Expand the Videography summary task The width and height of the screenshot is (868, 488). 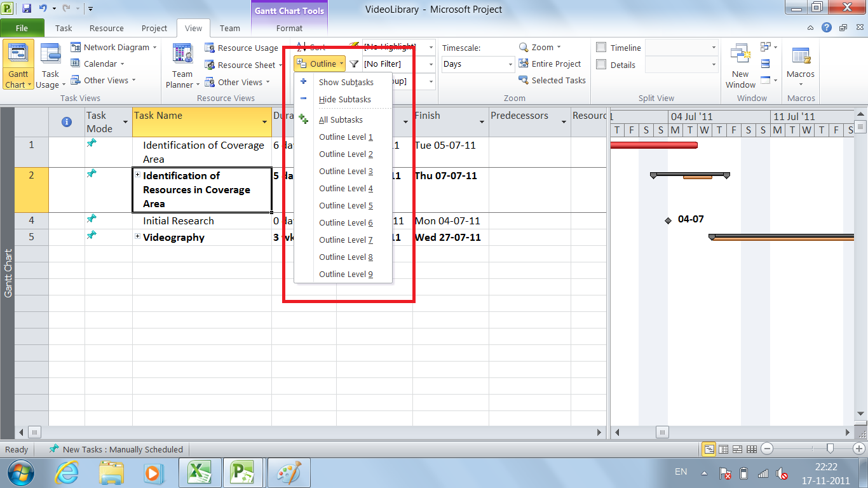click(137, 236)
